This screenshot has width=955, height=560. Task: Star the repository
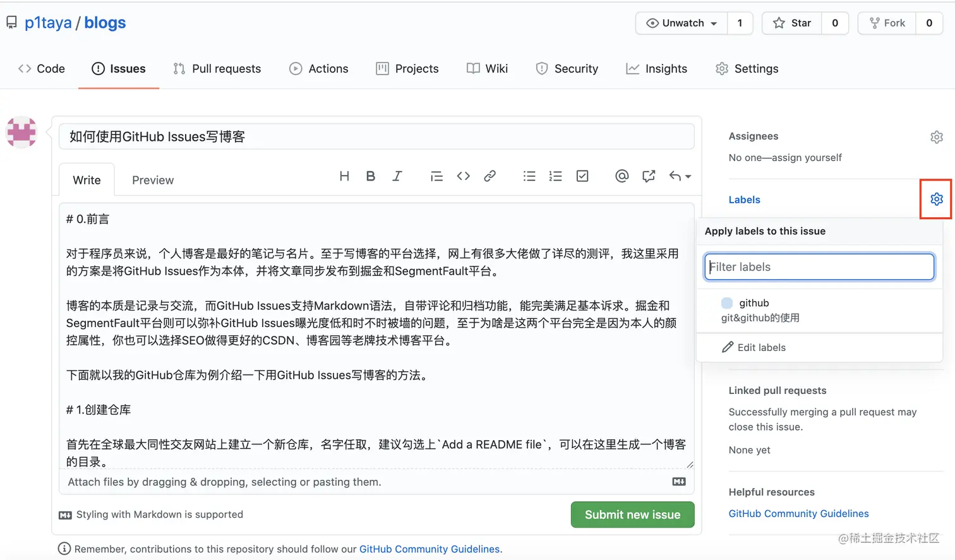(x=792, y=23)
